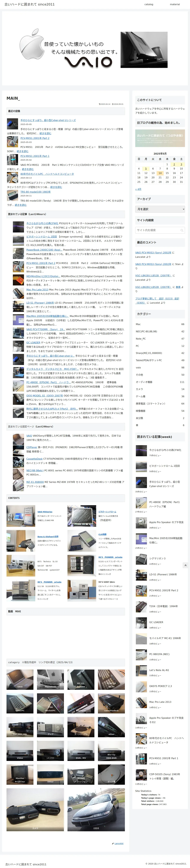Open the PDA PocketPC category tile

coord(50,703)
